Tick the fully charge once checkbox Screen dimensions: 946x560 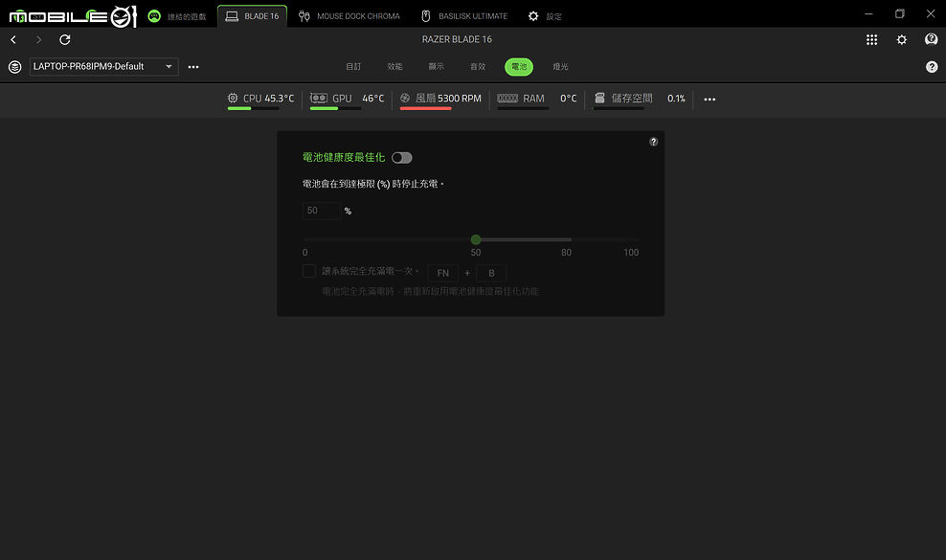coord(309,271)
